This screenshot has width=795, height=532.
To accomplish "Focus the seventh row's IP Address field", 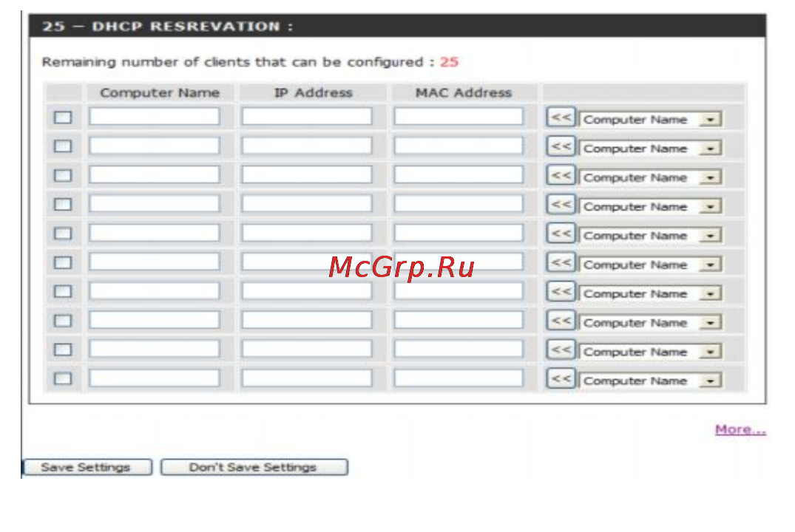I will point(307,290).
